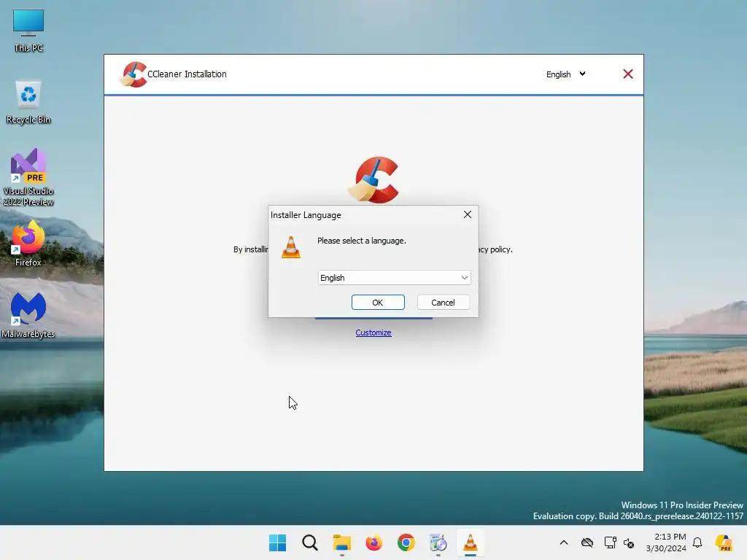The height and width of the screenshot is (560, 747).
Task: Open the English language combo box in dialog
Action: pyautogui.click(x=394, y=278)
